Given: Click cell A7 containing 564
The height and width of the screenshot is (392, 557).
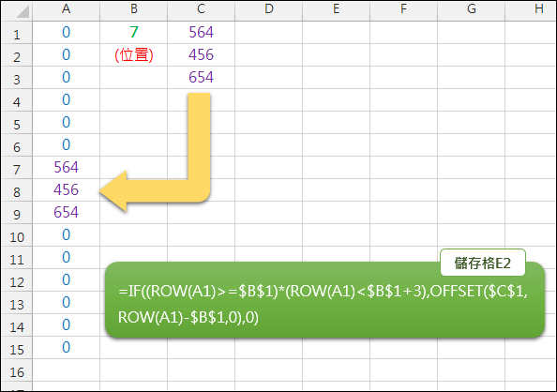Looking at the screenshot, I should click(x=66, y=168).
